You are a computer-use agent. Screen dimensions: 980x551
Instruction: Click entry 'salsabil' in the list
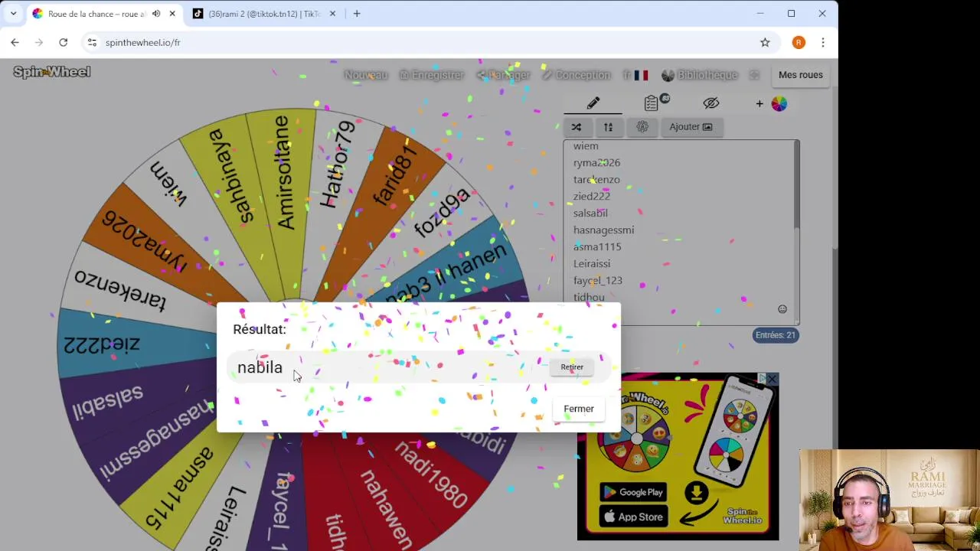[x=590, y=214]
